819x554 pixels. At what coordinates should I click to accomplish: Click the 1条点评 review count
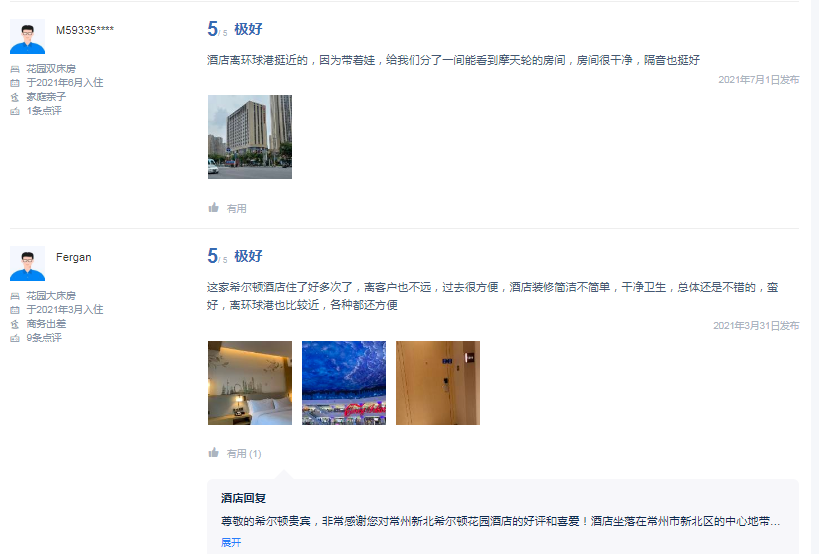click(44, 111)
